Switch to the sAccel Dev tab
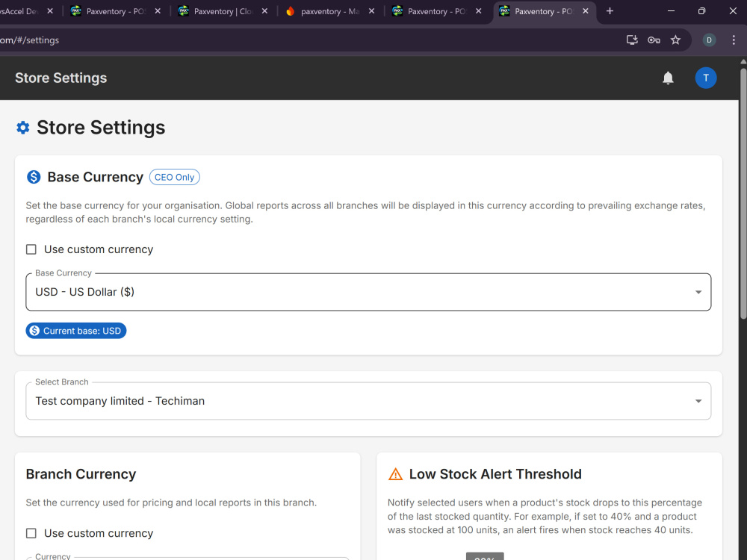Image resolution: width=747 pixels, height=560 pixels. 19,11
